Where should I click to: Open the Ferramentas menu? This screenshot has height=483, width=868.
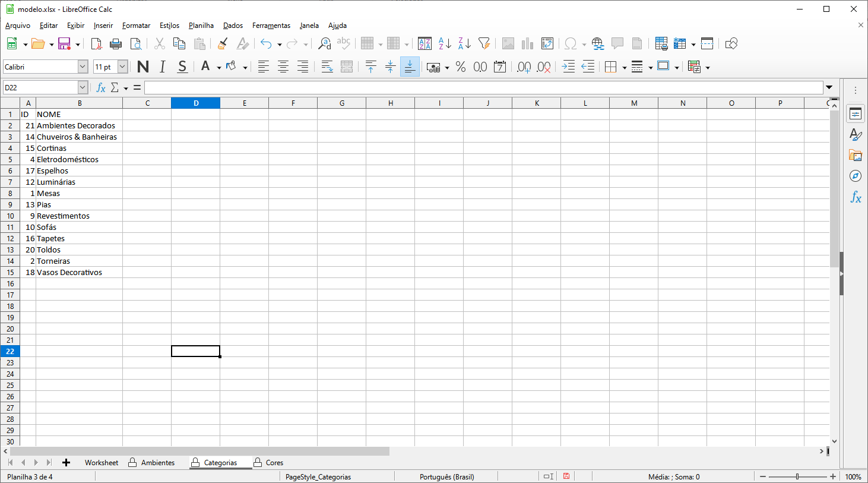click(271, 26)
